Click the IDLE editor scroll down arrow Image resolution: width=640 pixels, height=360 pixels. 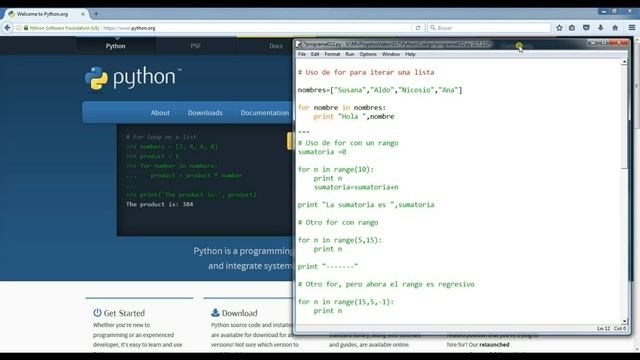[624, 321]
